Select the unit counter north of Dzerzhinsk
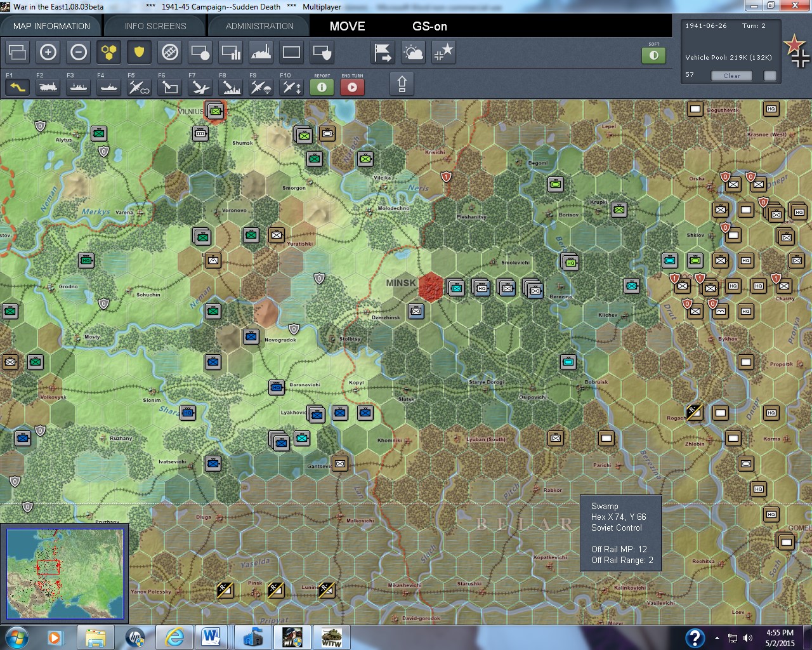This screenshot has width=812, height=650. [416, 311]
